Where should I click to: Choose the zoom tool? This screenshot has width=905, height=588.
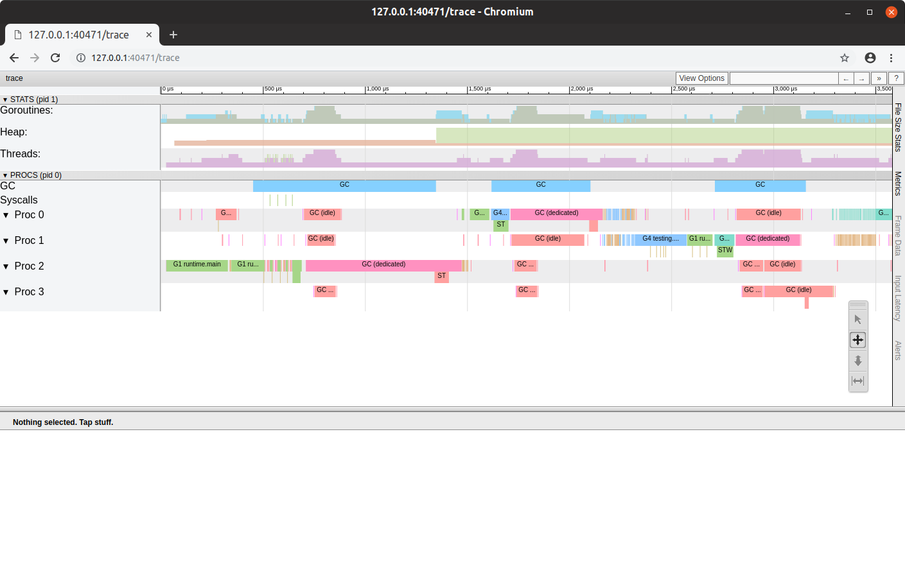click(857, 361)
